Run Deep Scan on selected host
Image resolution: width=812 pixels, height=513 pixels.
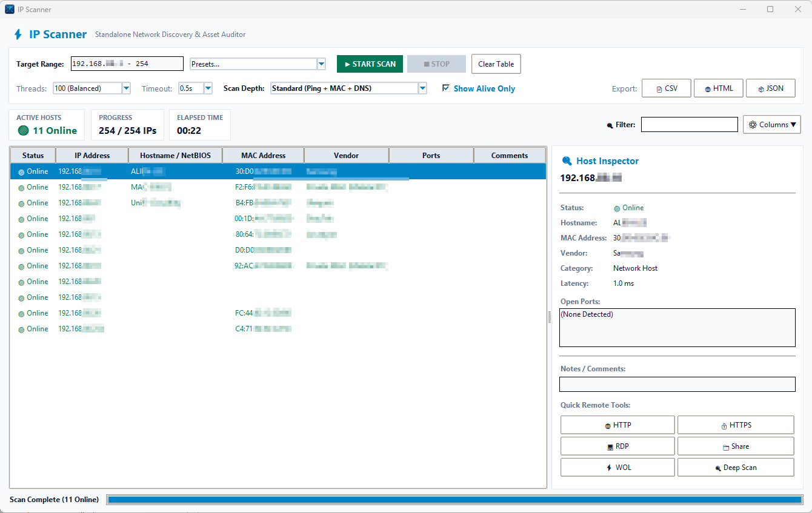click(x=736, y=468)
